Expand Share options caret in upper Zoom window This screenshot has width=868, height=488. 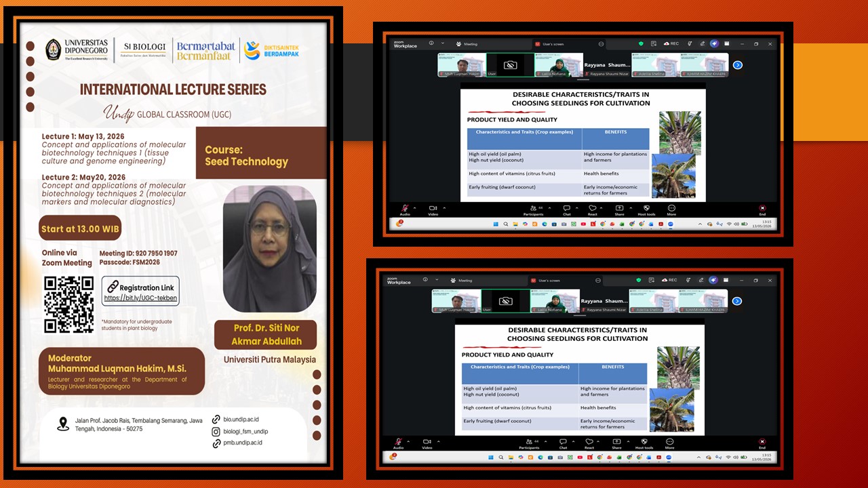pos(631,207)
